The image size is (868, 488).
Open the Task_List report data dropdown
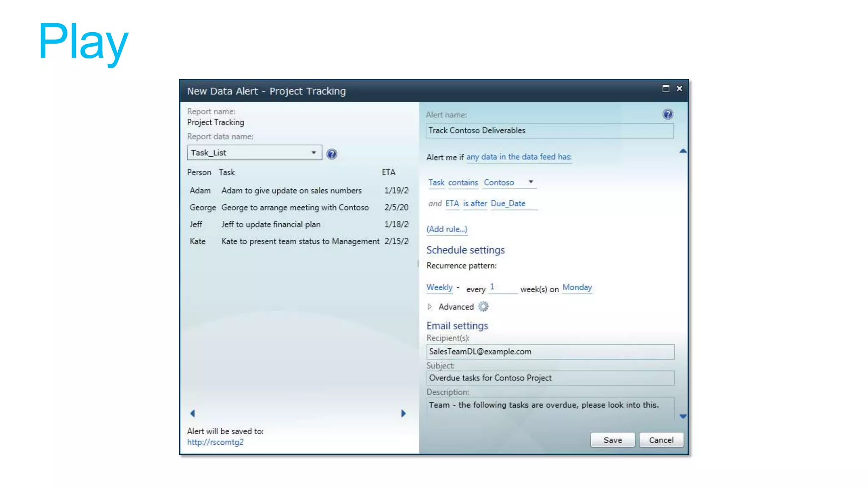[x=314, y=152]
